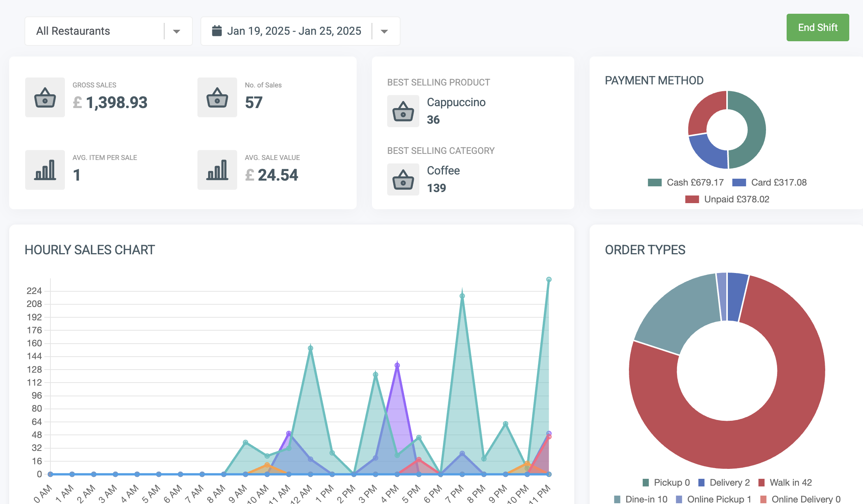Toggle the Unpaid legend swatch
863x504 pixels.
(692, 199)
